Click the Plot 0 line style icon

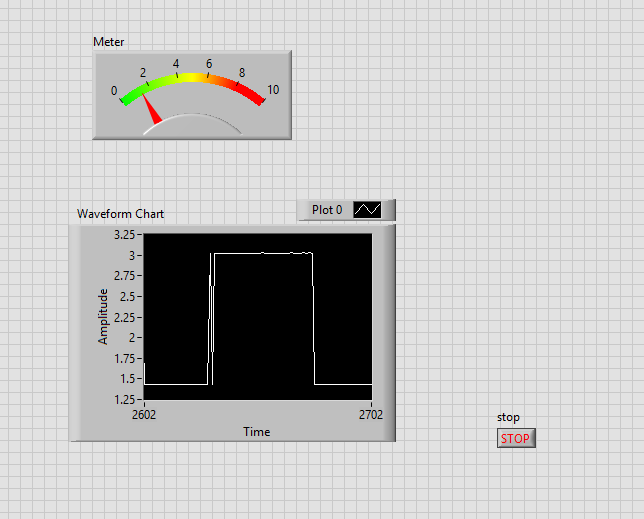click(368, 210)
